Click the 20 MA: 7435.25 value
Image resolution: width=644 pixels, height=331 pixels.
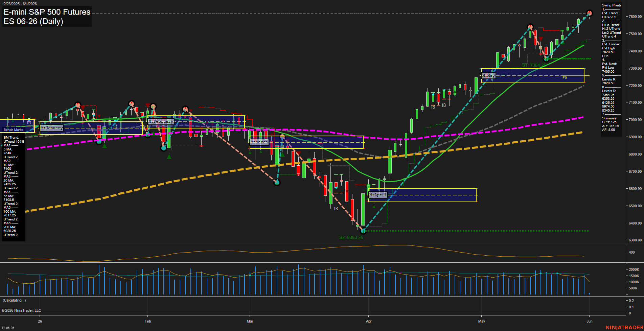9,183
